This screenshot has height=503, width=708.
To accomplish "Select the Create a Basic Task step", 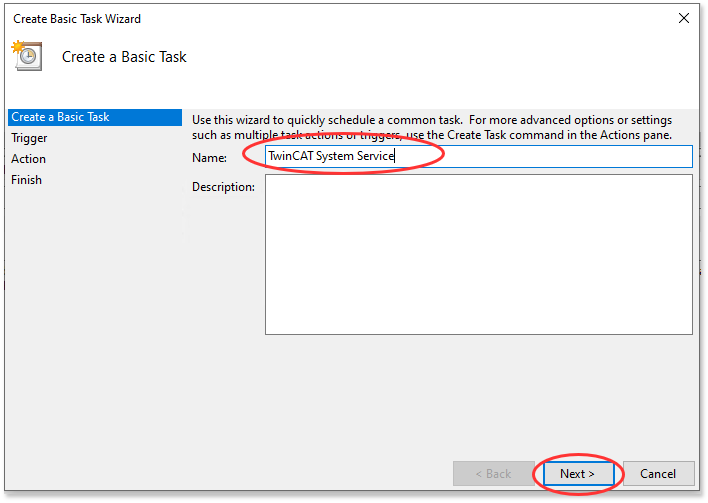I will click(60, 117).
